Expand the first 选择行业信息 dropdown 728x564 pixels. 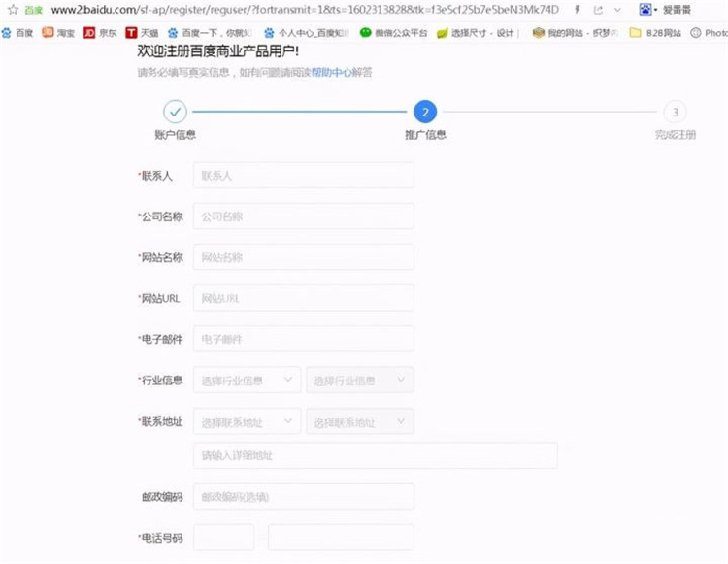[247, 381]
